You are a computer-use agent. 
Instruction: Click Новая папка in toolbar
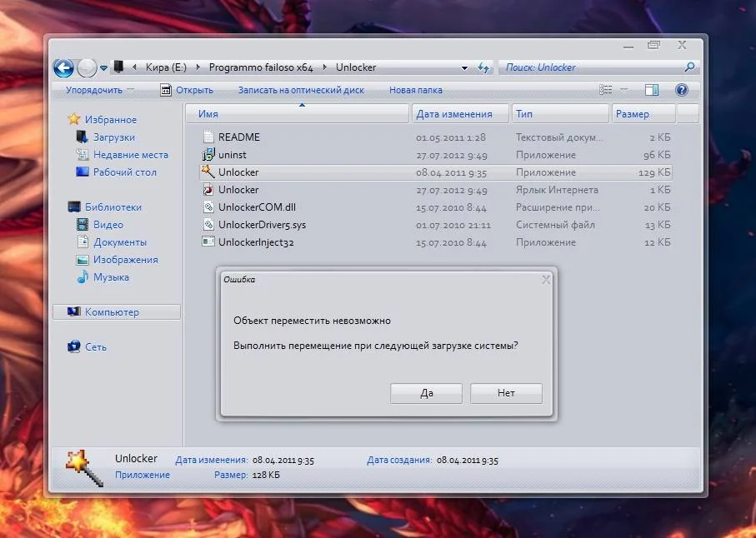[x=415, y=90]
